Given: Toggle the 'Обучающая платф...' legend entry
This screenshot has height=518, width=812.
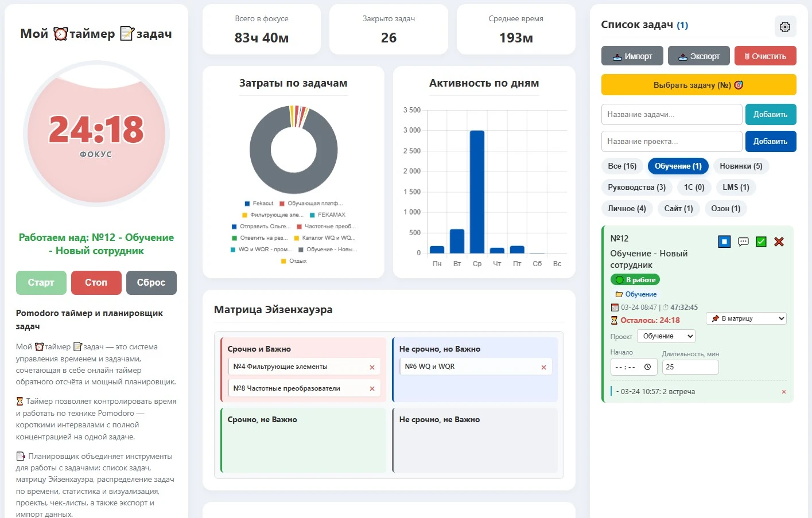Looking at the screenshot, I should pos(311,204).
